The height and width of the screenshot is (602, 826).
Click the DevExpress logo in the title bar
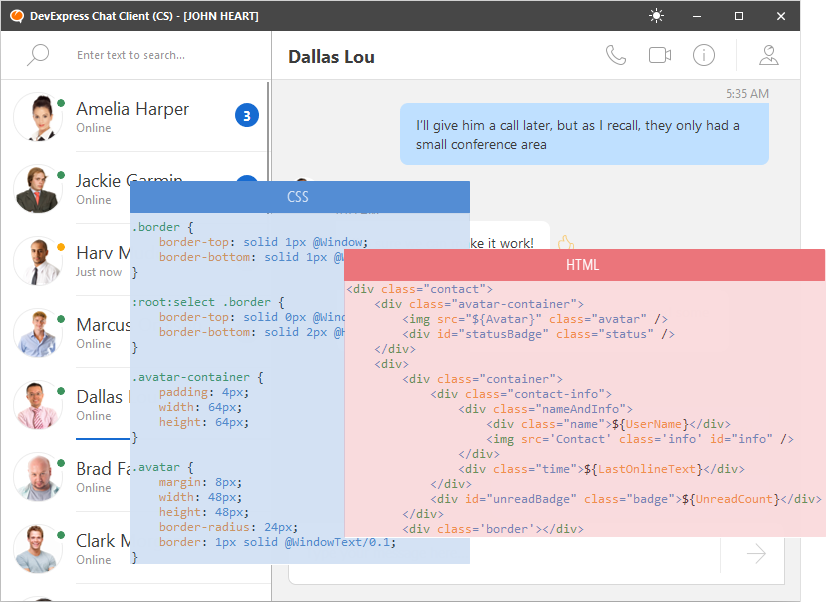14,15
